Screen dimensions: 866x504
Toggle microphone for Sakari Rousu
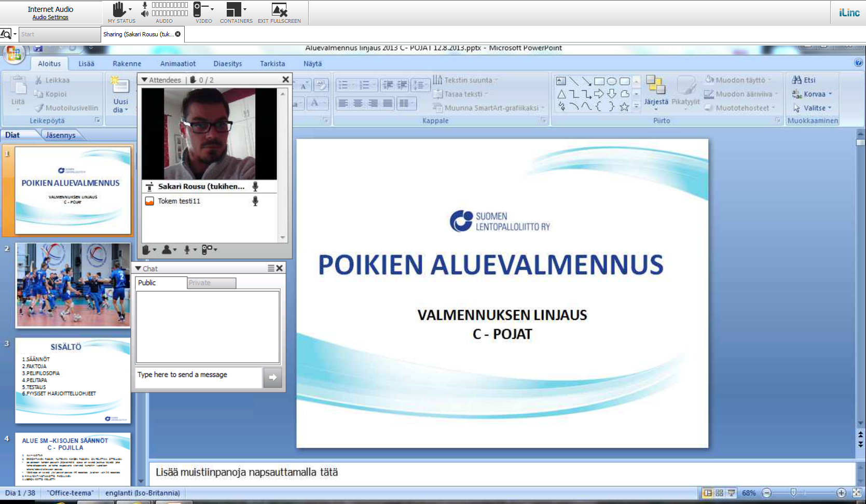(x=255, y=186)
